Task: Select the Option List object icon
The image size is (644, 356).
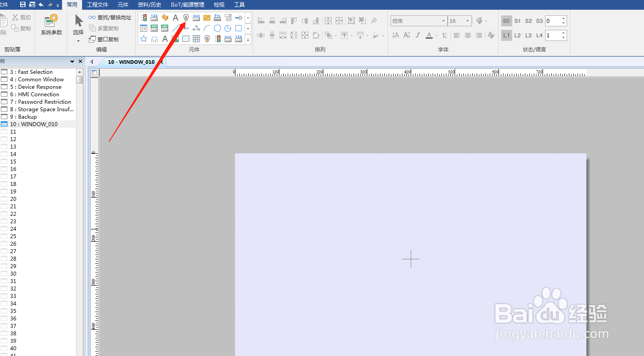Action: click(228, 18)
